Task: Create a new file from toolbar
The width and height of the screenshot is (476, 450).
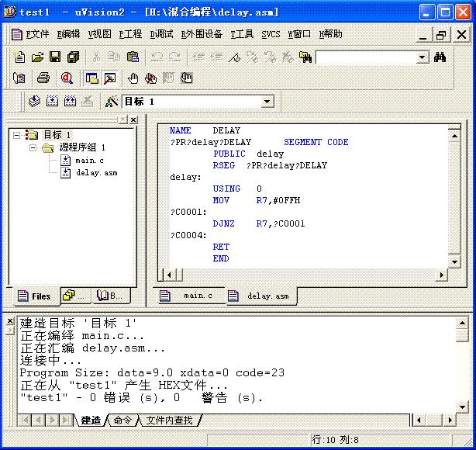Action: tap(19, 57)
